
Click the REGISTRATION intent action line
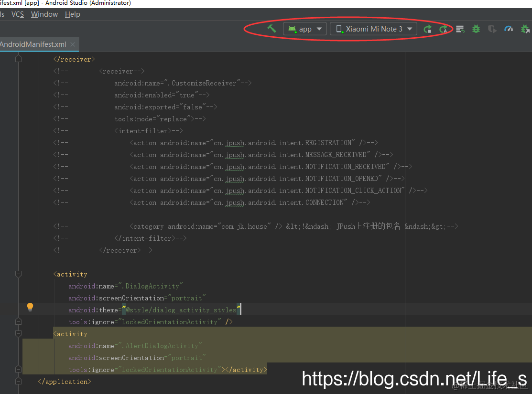pyautogui.click(x=216, y=143)
